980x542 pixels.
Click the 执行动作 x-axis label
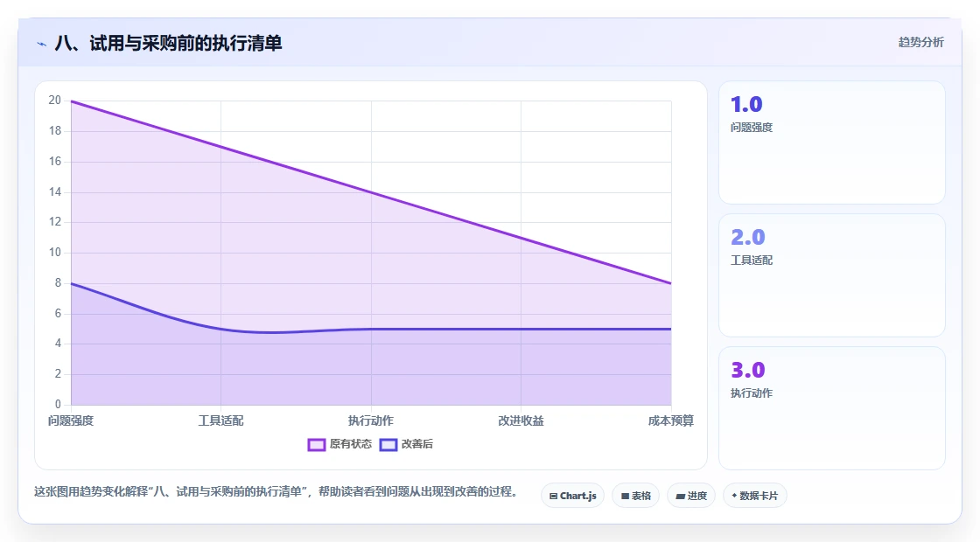coord(371,420)
